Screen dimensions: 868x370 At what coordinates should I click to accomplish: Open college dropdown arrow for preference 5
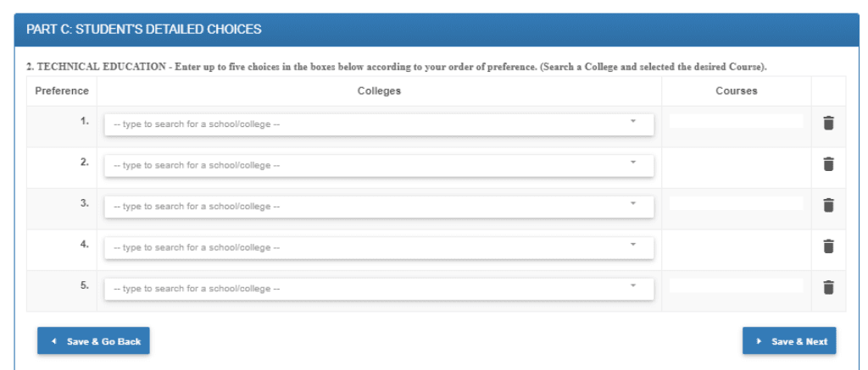(633, 285)
